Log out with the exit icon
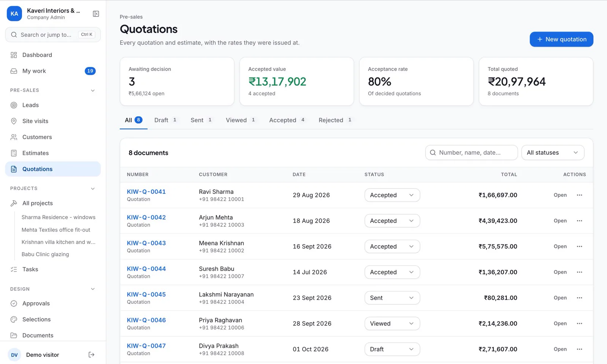607x364 pixels. 91,355
